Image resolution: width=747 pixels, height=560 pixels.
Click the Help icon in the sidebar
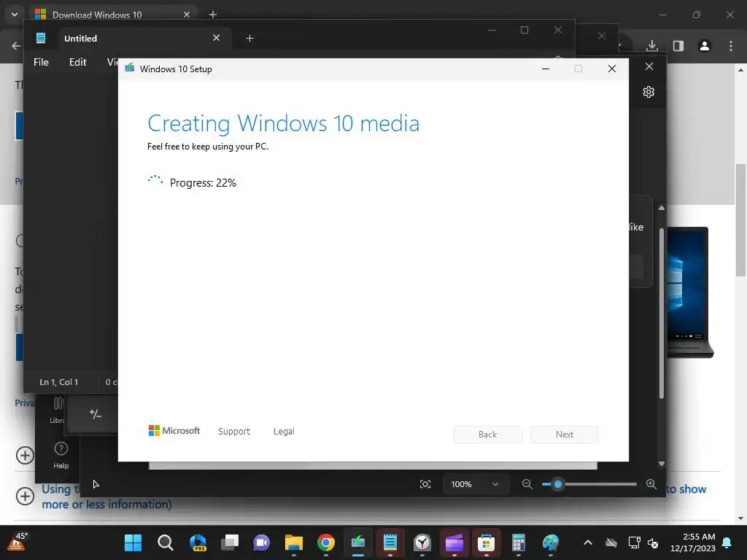click(61, 455)
